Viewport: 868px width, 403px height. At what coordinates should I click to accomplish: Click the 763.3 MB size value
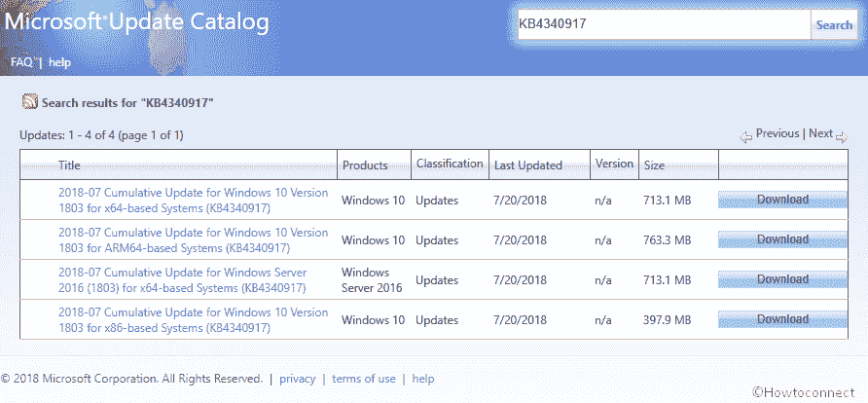point(667,240)
